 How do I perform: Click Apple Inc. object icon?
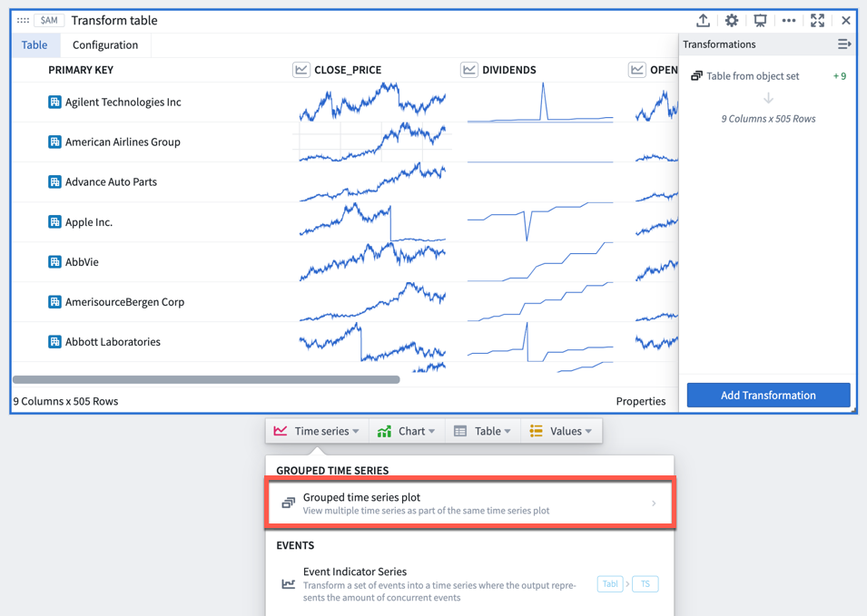coord(54,222)
